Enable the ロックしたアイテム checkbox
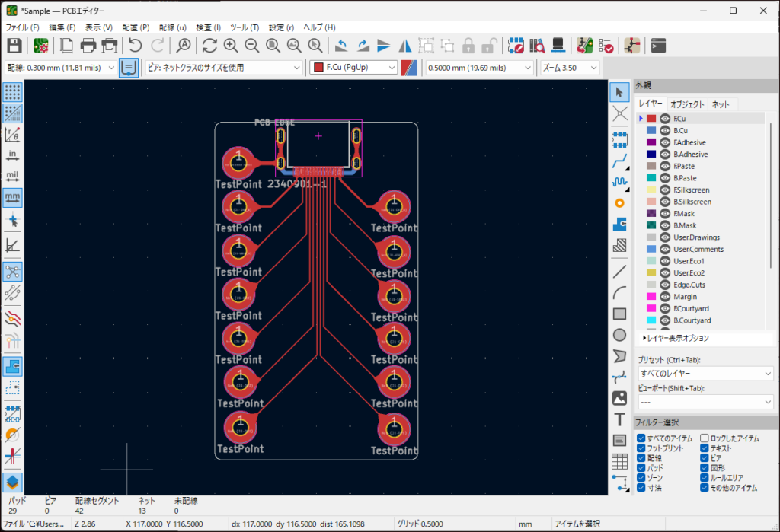Viewport: 780px width, 532px height. coord(705,438)
